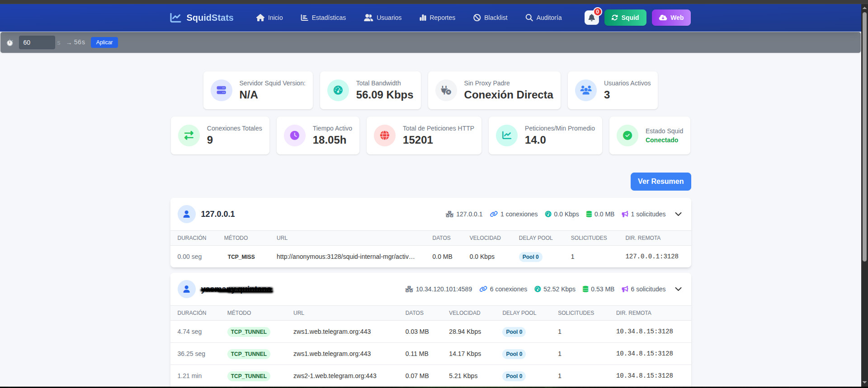Screen dimensions: 868x388
Task: Collapse the 10.34.120.101:4589 user section chevron
Action: tap(678, 289)
